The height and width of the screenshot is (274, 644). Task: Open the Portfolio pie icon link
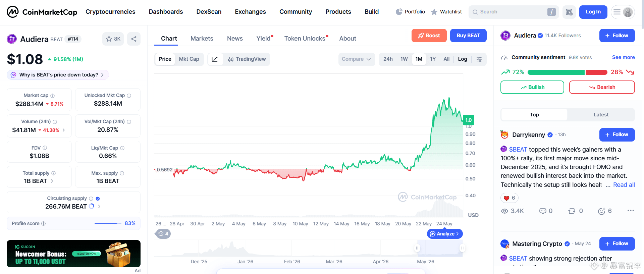coord(410,12)
